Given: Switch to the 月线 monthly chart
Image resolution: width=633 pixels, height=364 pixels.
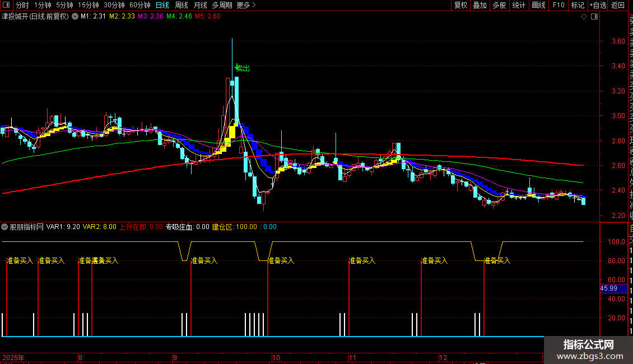Looking at the screenshot, I should point(200,5).
